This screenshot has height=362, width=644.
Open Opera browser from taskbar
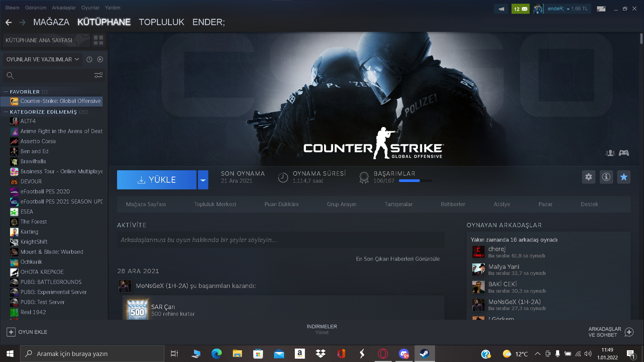click(x=383, y=354)
